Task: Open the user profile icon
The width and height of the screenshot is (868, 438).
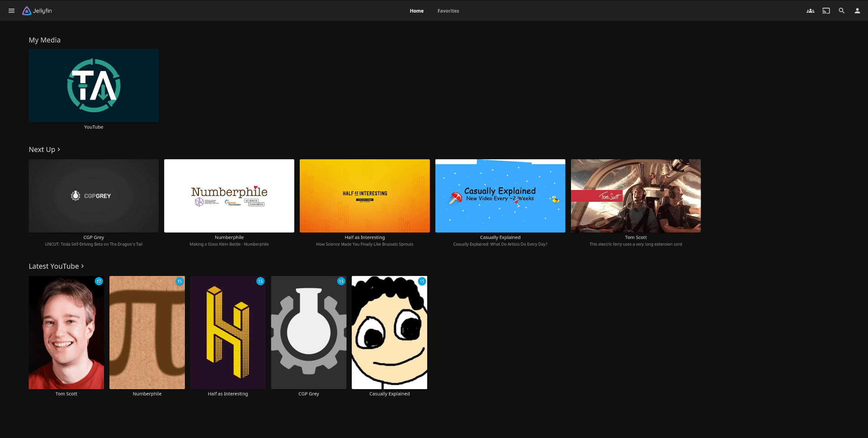Action: [857, 11]
